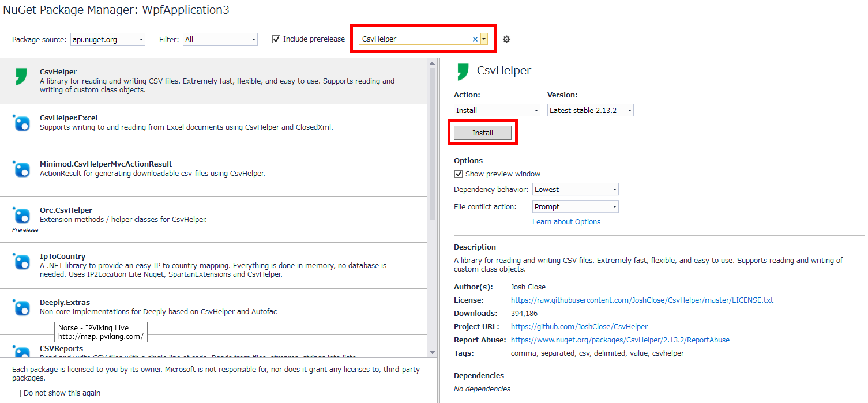Viewport: 868px width, 403px height.
Task: Click the author name Josh Close
Action: coord(528,287)
